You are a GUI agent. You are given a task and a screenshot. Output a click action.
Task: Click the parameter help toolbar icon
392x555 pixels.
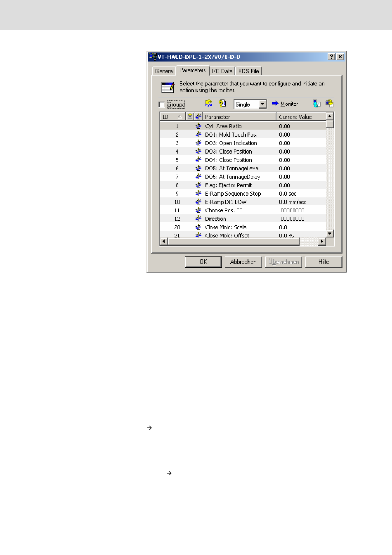222,104
